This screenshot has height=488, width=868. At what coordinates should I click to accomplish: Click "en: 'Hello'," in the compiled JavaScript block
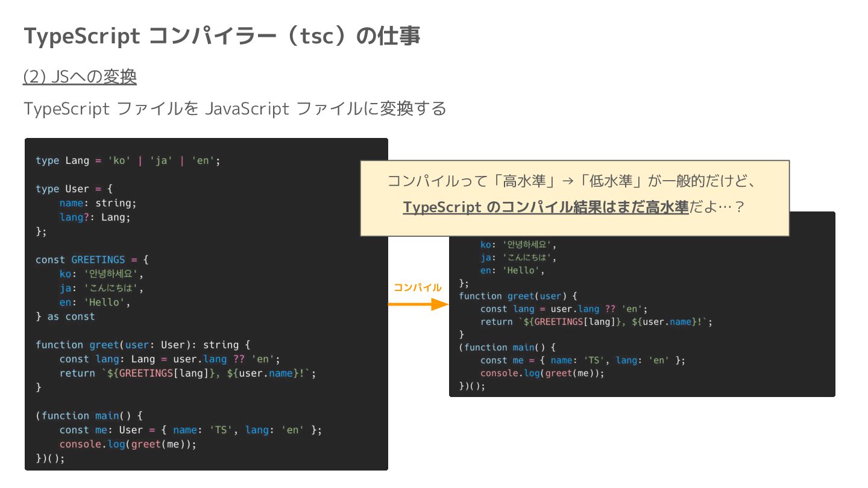[513, 271]
